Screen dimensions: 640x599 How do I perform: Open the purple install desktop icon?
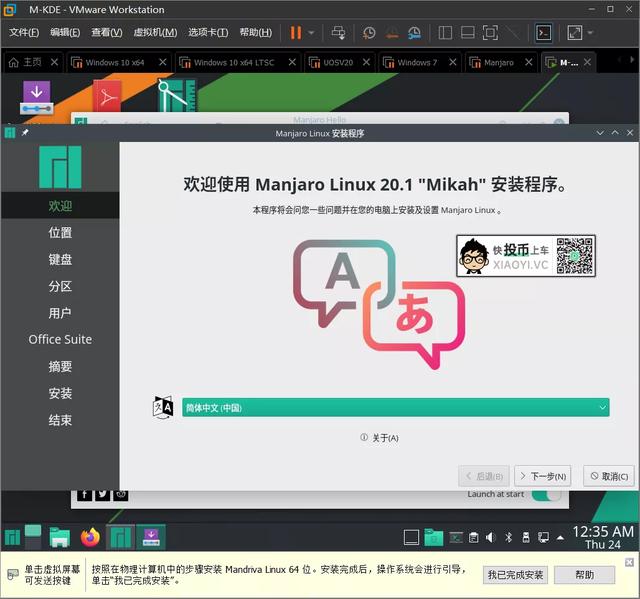click(x=36, y=97)
